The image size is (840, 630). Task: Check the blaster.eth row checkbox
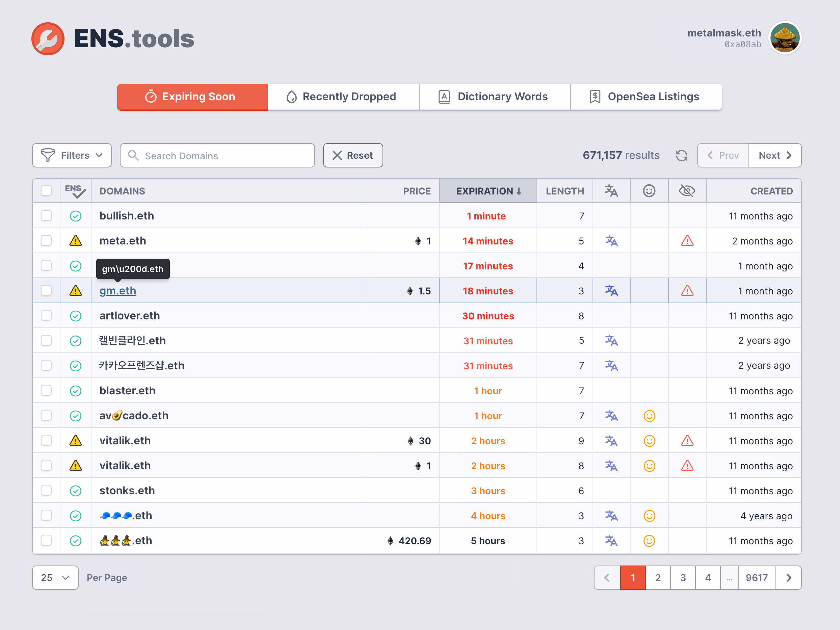click(46, 390)
